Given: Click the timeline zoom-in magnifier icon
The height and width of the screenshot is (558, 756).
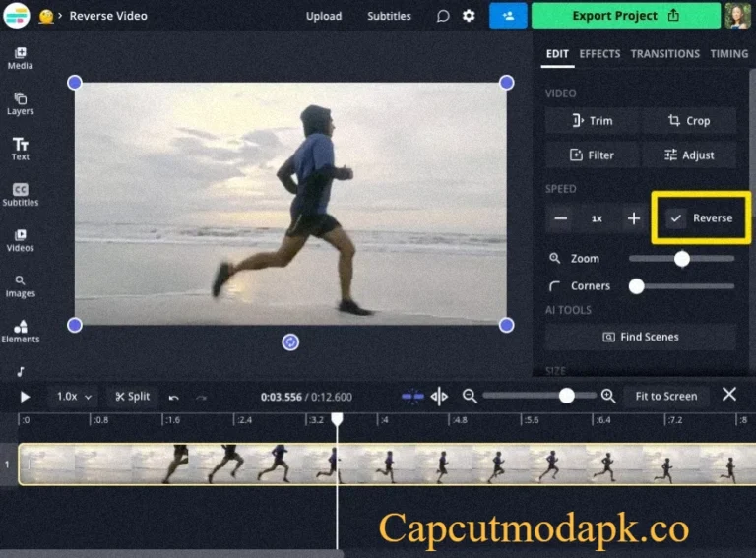Looking at the screenshot, I should 608,396.
